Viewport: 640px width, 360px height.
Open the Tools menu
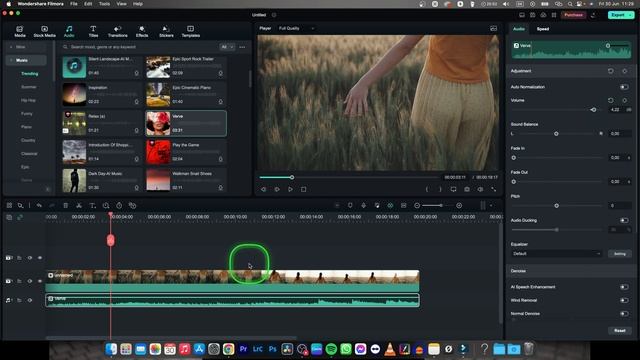[104, 4]
